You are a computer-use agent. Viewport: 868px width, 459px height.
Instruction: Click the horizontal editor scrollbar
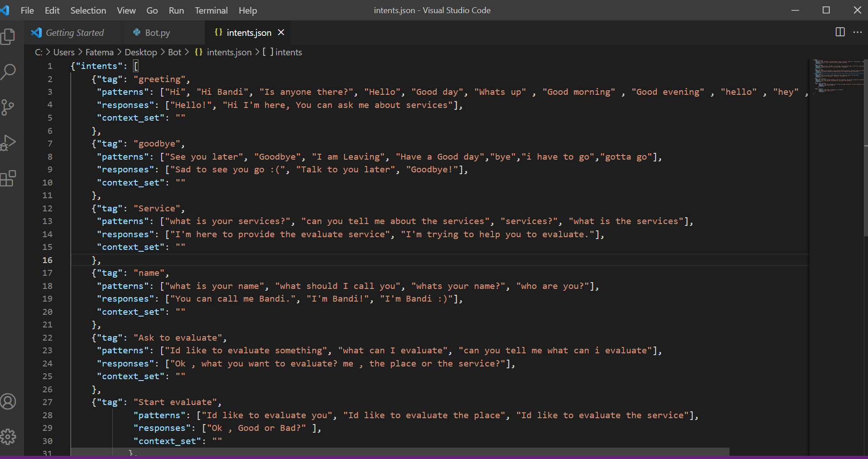(399, 452)
